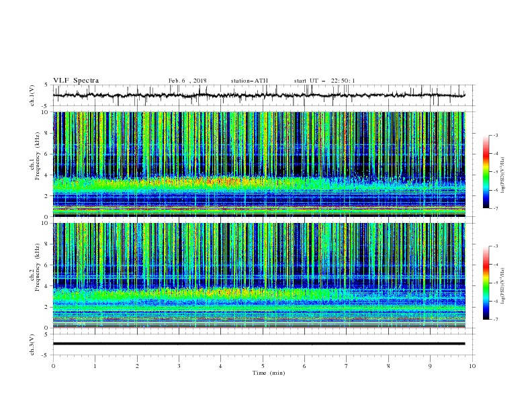
Task: Click the ch.1(V) waveform axis label
Action: tap(32, 95)
